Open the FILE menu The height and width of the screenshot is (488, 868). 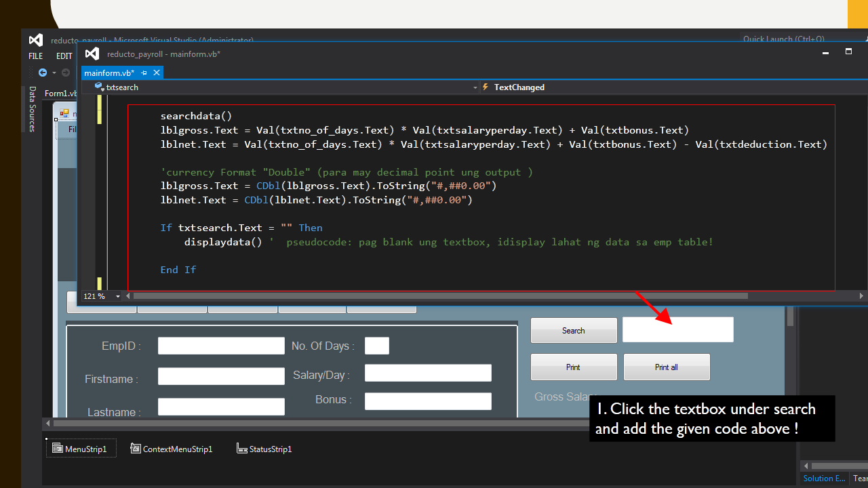point(35,56)
